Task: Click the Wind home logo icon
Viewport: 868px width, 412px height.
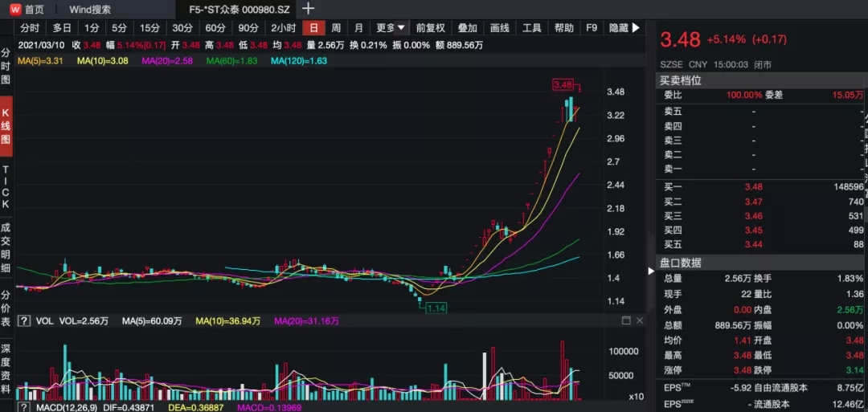Action: pos(15,10)
